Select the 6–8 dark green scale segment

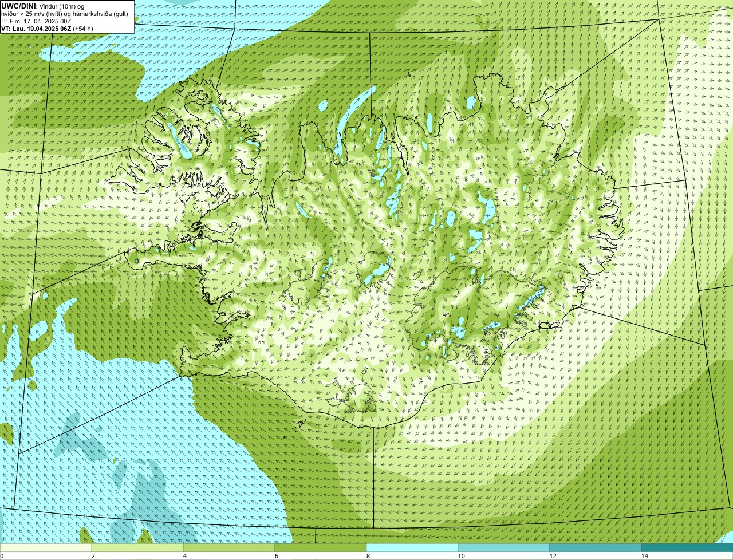(x=321, y=547)
